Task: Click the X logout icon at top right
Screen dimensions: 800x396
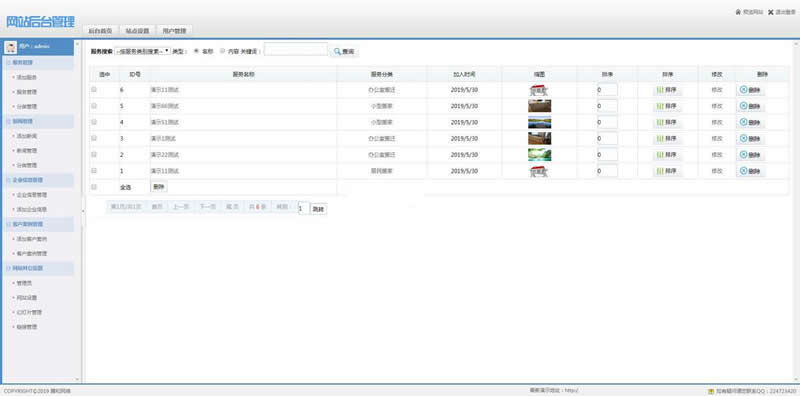Action: coord(770,12)
